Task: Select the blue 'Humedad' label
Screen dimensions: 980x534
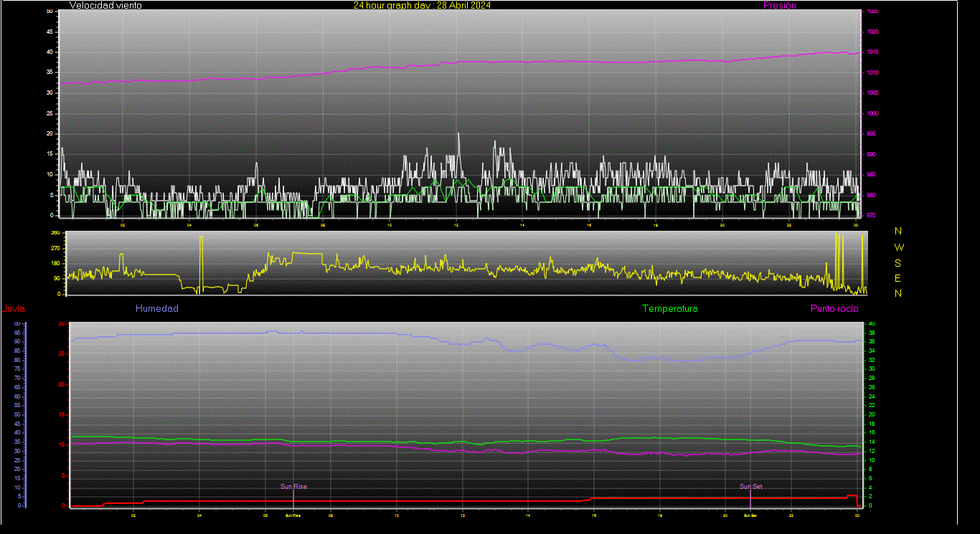Action: 157,308
